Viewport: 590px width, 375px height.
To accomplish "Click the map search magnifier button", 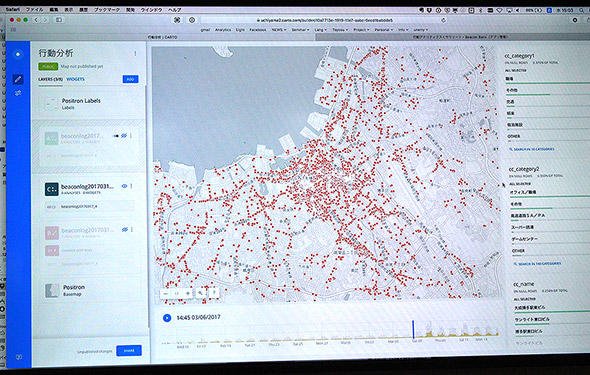I will [x=201, y=293].
